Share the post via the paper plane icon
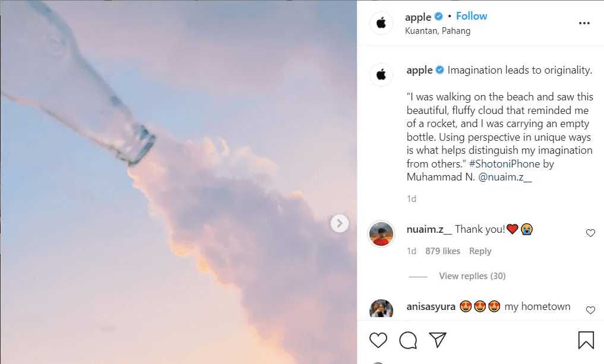604x364 pixels. pyautogui.click(x=438, y=340)
